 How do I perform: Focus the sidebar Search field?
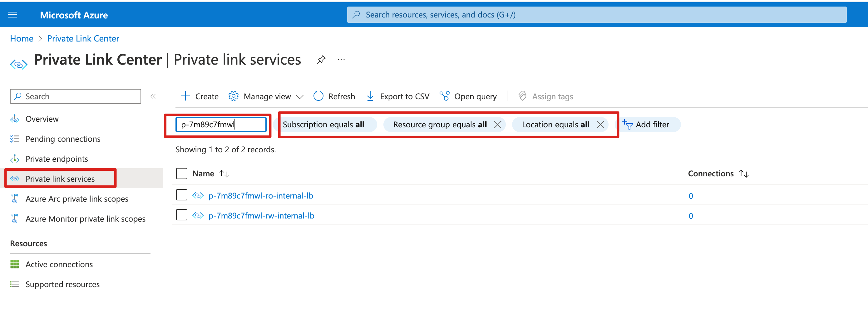pos(76,96)
